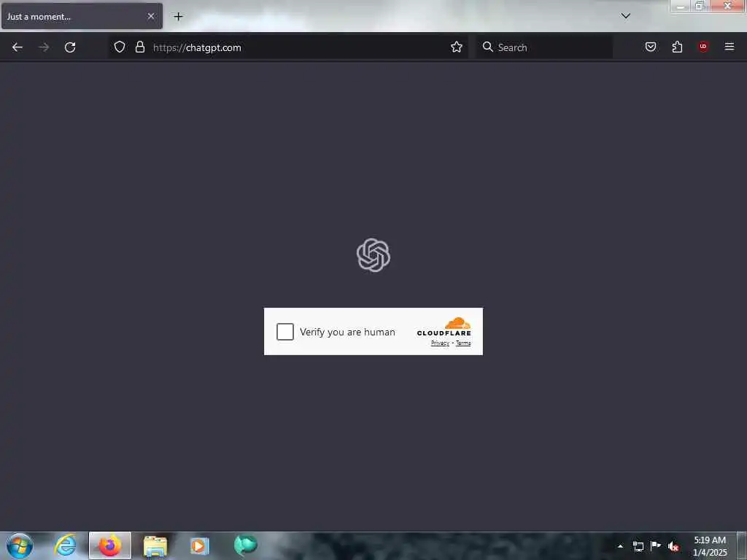Image resolution: width=747 pixels, height=560 pixels.
Task: Click the teal bird app taskbar icon
Action: 245,545
